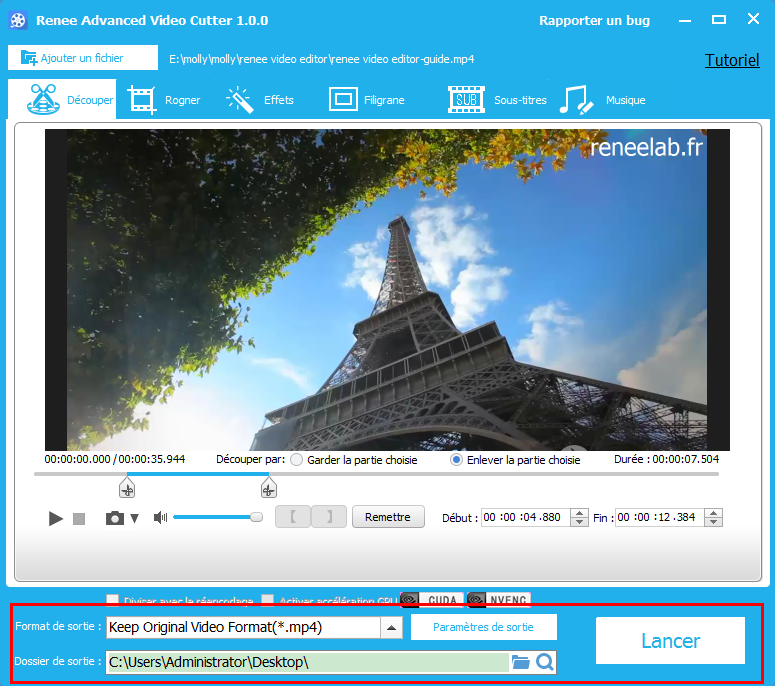
Task: Open the Effets magic wand tool
Action: point(260,100)
